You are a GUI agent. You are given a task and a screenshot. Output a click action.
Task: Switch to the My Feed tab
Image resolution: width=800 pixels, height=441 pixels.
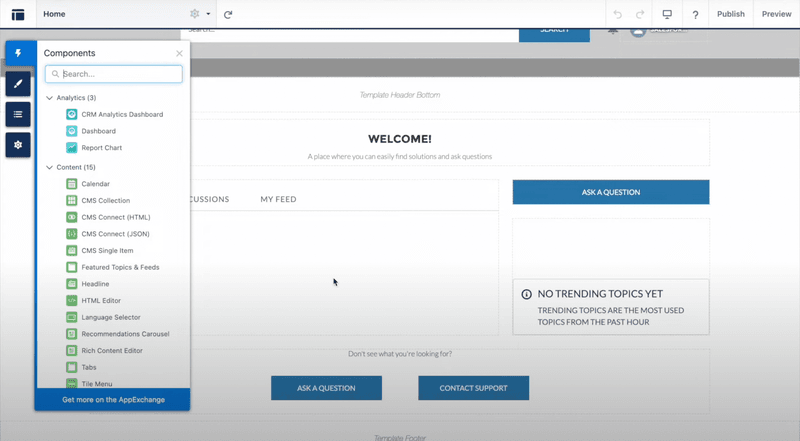tap(278, 199)
